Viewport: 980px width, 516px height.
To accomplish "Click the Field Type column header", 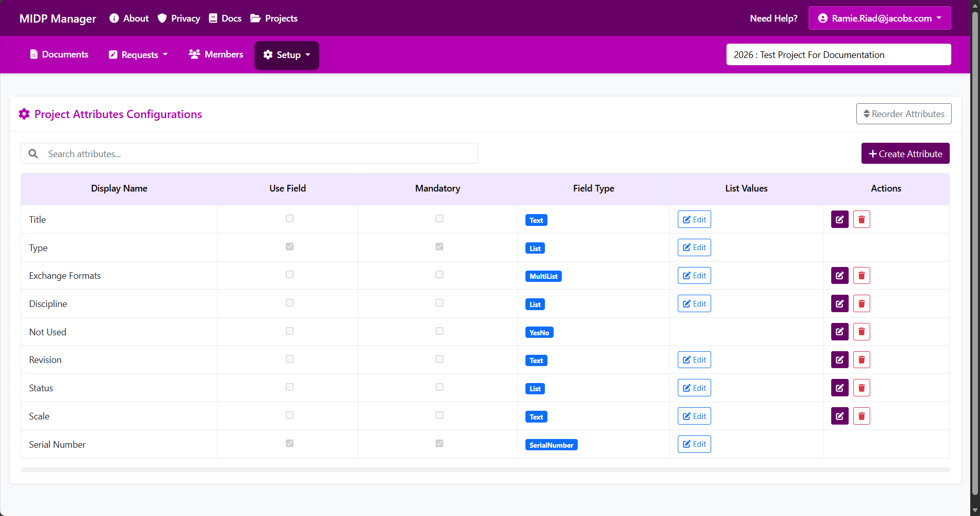I will (x=594, y=188).
